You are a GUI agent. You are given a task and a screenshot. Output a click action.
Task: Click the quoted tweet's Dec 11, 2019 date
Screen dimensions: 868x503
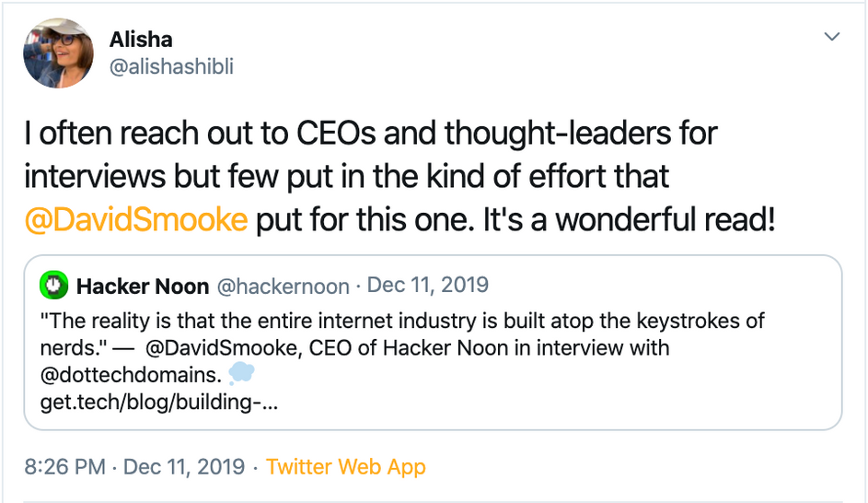427,286
